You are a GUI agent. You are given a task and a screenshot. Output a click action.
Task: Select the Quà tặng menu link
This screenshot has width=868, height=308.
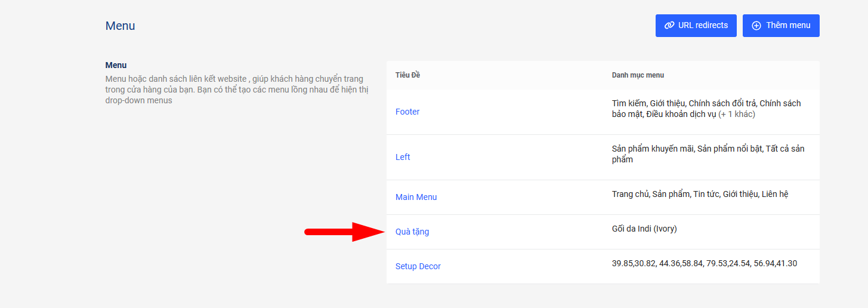tap(412, 232)
